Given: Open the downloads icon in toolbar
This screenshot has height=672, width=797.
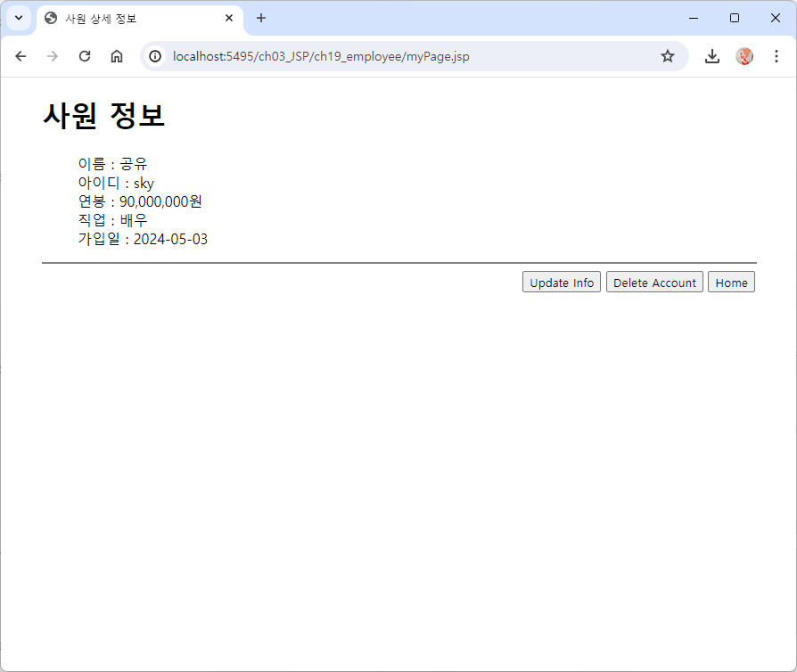Looking at the screenshot, I should [x=712, y=56].
